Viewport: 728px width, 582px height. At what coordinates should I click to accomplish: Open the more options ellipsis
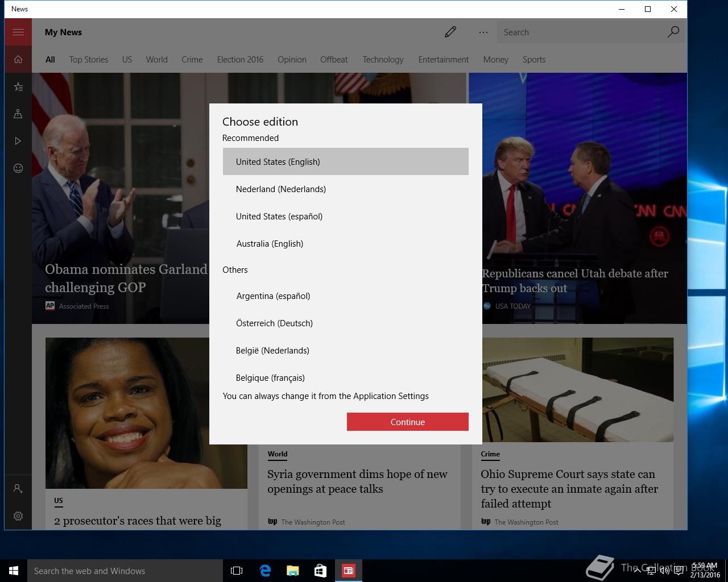point(483,32)
